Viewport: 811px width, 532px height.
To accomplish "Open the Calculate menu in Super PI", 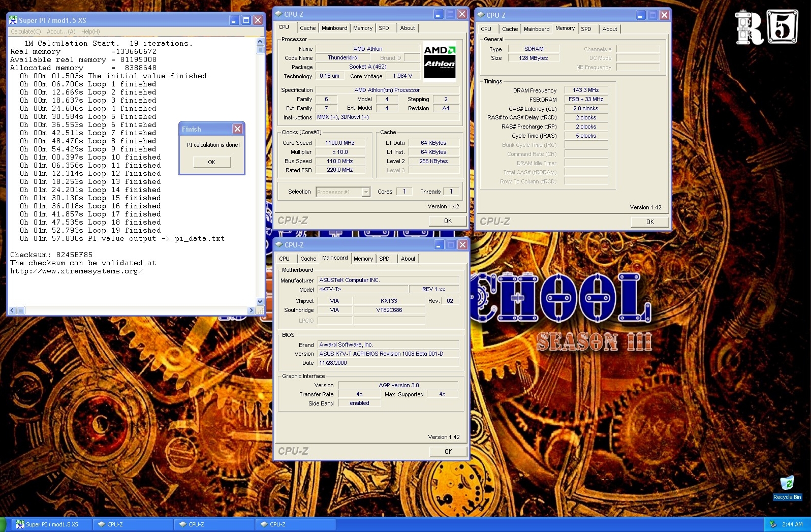I will 25,32.
